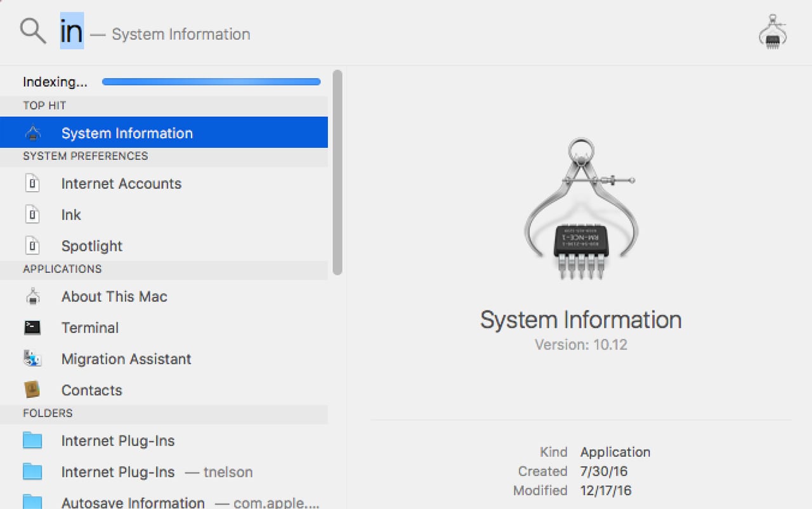This screenshot has height=509, width=812.
Task: Click the Kind value Application
Action: tap(615, 453)
